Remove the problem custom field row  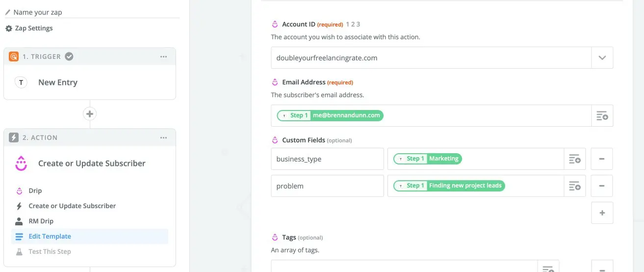[x=602, y=186]
